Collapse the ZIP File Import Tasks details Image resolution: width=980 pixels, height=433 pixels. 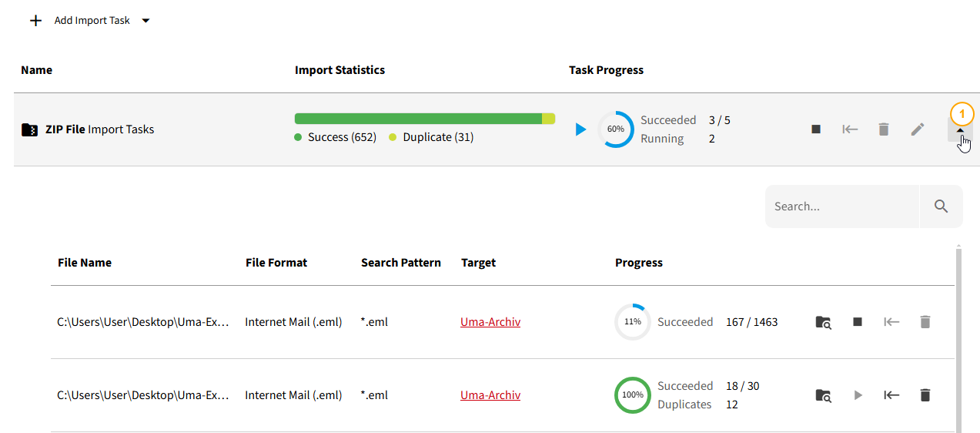coord(960,130)
